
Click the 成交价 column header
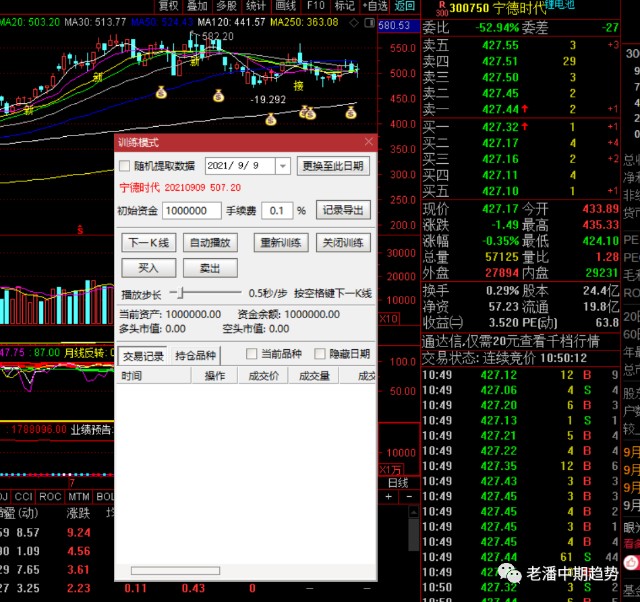click(263, 375)
